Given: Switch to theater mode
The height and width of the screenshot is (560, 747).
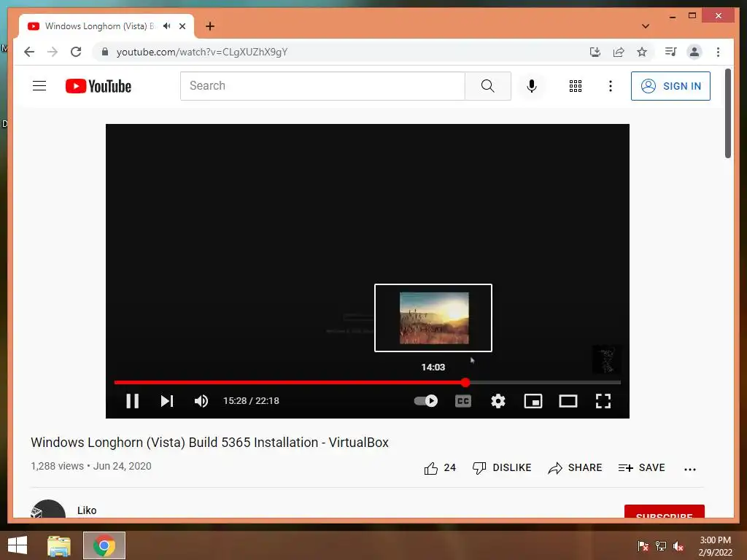Looking at the screenshot, I should coord(568,401).
